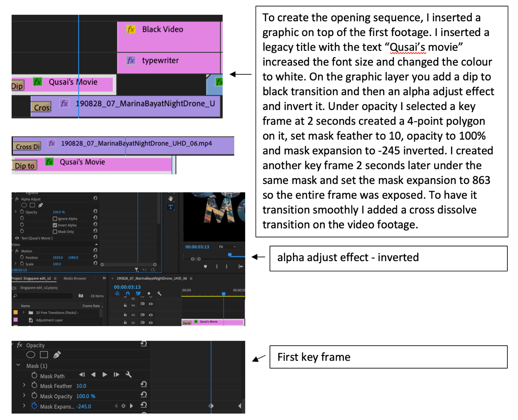Open the Timeline Display Settings wrench
The height and width of the screenshot is (420, 518).
159,294
